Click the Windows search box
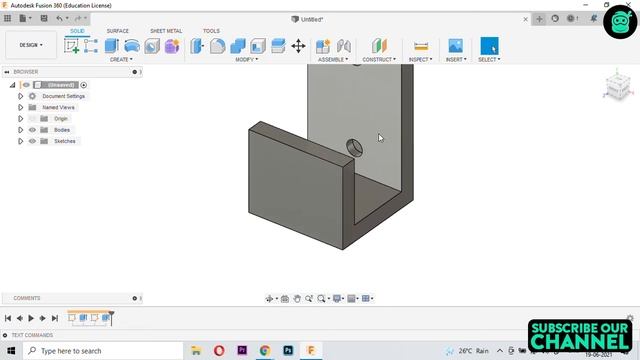Screen dimensions: 640x360 103,351
